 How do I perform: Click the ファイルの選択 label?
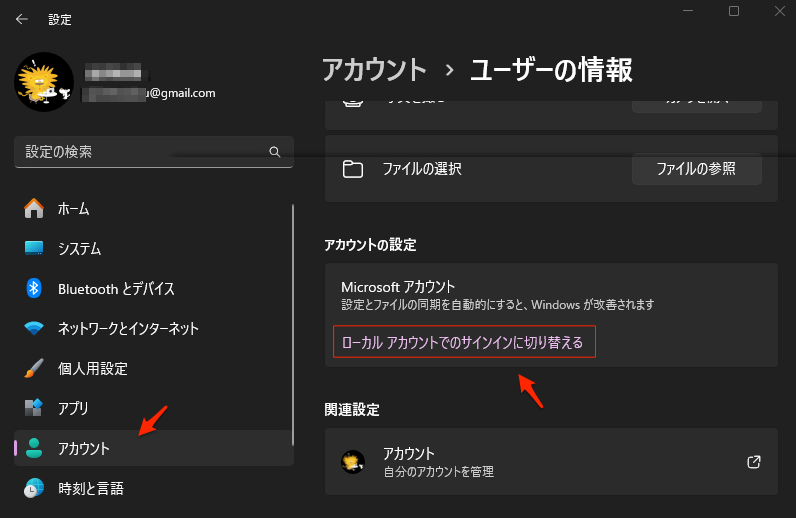click(x=422, y=169)
